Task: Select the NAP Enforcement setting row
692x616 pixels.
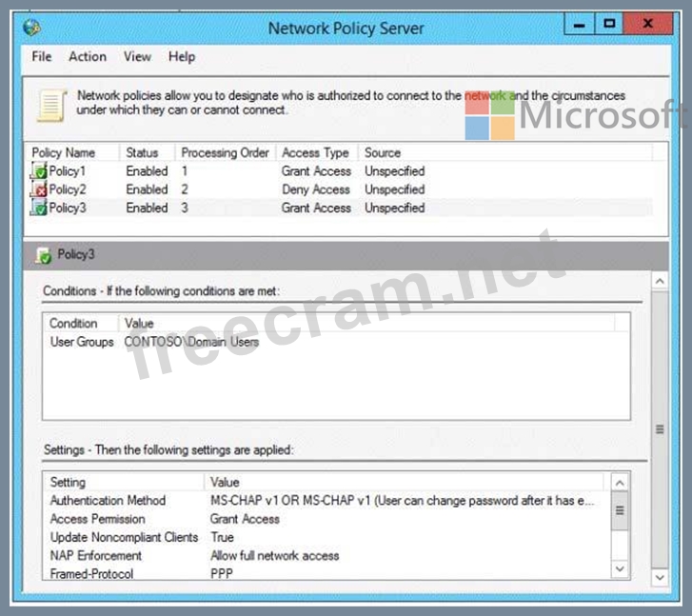Action: click(x=326, y=555)
